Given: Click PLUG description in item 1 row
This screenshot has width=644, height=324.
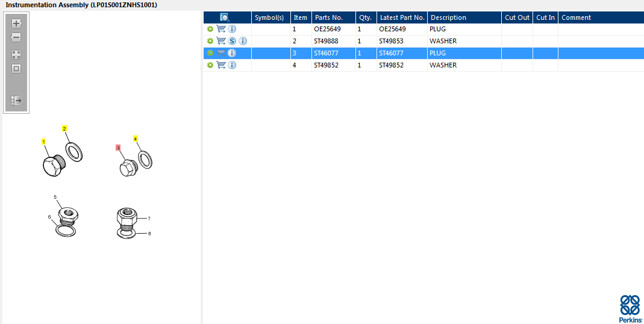Looking at the screenshot, I should [438, 29].
